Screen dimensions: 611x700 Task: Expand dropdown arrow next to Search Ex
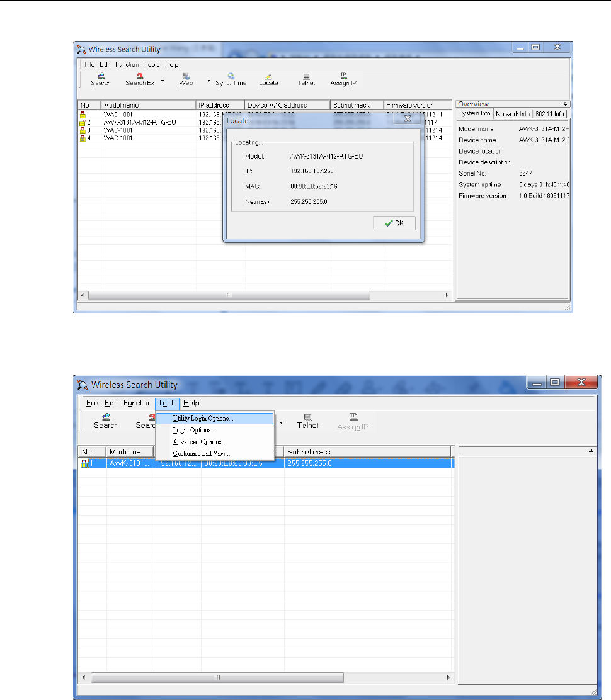point(163,81)
